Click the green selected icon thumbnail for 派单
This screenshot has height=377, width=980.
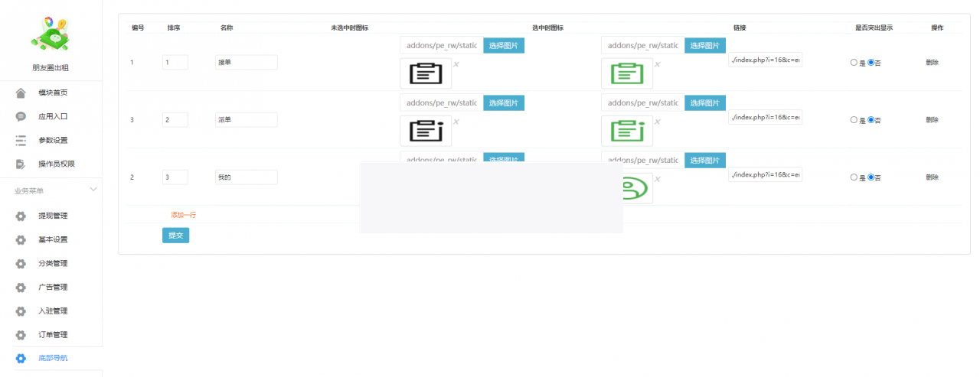[626, 131]
